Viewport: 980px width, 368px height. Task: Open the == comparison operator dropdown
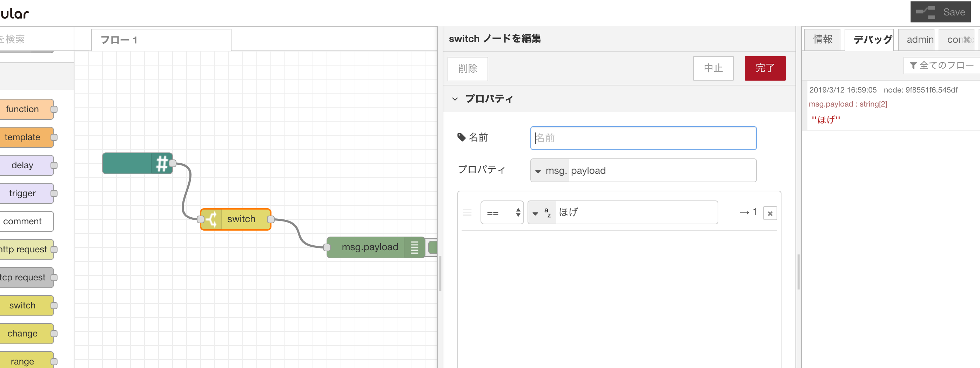(502, 212)
